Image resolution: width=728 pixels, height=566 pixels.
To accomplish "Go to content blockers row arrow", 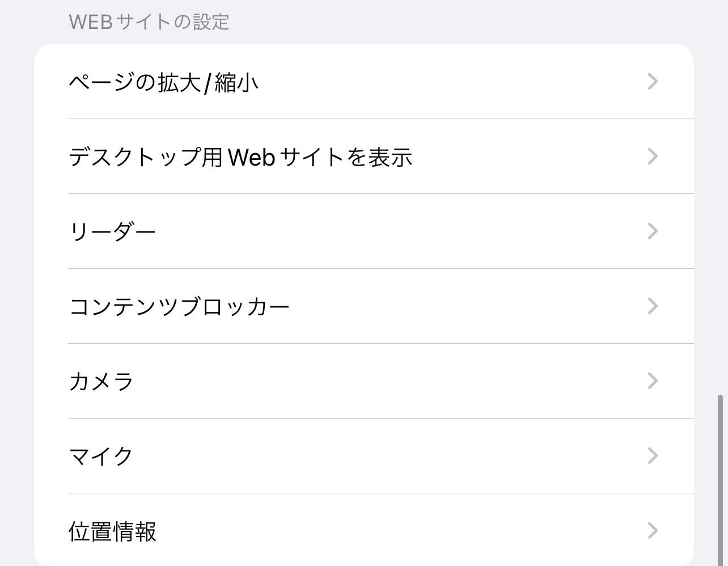I will click(x=653, y=306).
